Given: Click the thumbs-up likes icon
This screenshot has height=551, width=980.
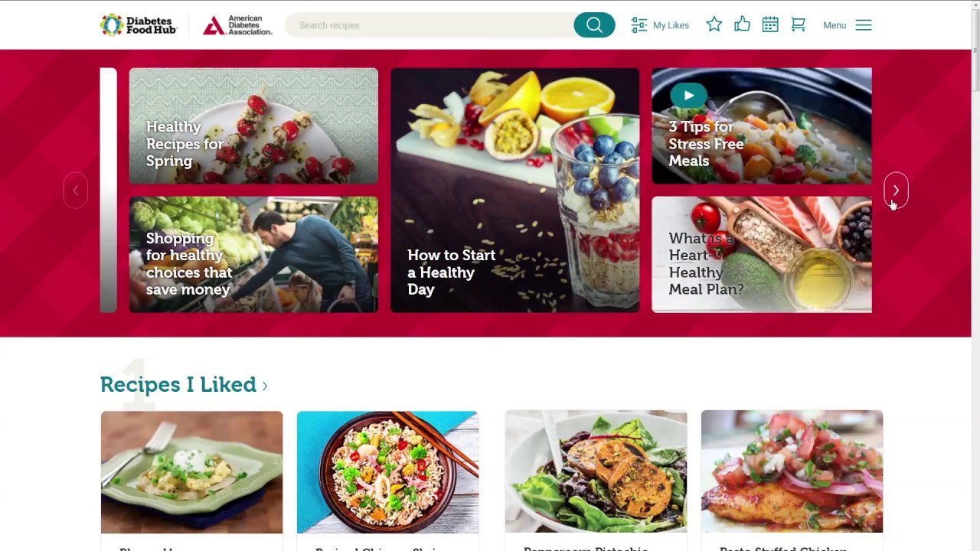Looking at the screenshot, I should tap(742, 24).
